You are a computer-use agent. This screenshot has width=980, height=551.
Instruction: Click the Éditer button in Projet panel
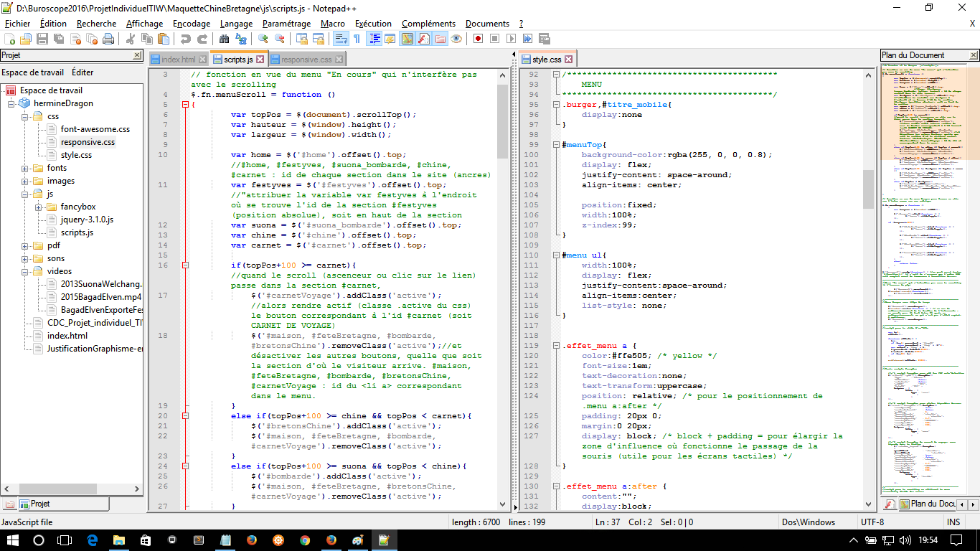point(83,72)
